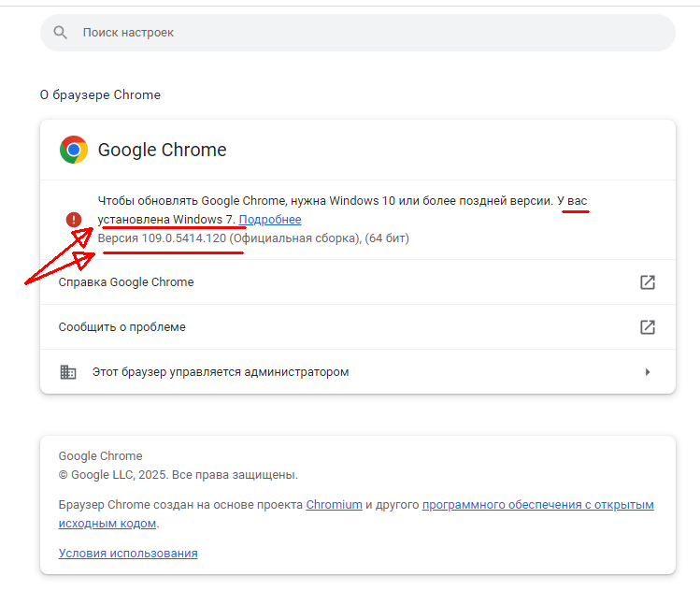Click the "О браузере Chrome" heading
Viewport: 700px width, 605px height.
100,95
